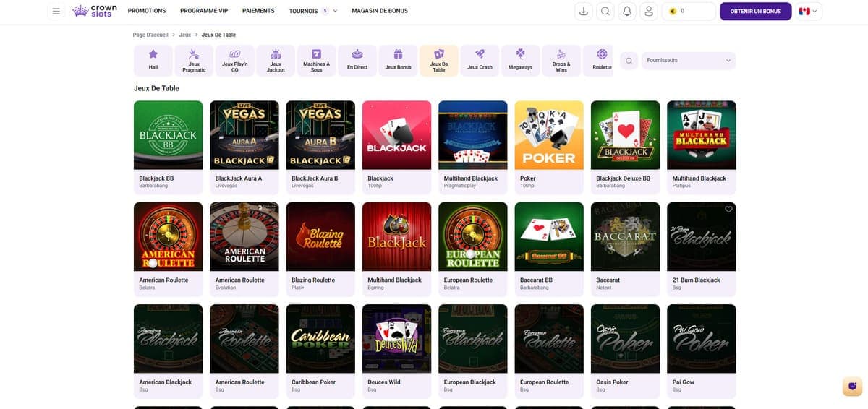Open the user profile icon
The image size is (868, 409).
(649, 11)
